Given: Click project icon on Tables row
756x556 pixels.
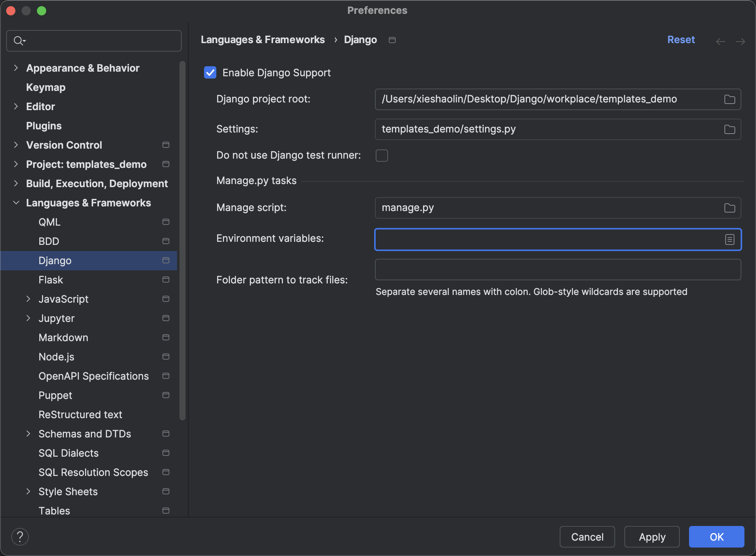Looking at the screenshot, I should click(166, 511).
